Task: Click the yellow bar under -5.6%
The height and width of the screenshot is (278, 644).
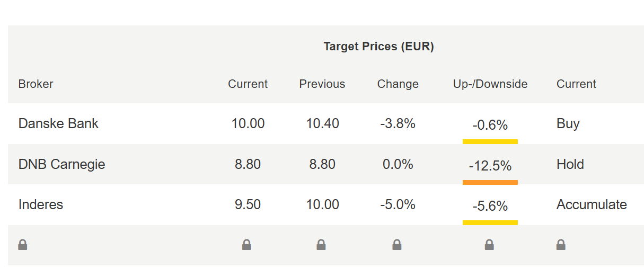Action: click(490, 222)
